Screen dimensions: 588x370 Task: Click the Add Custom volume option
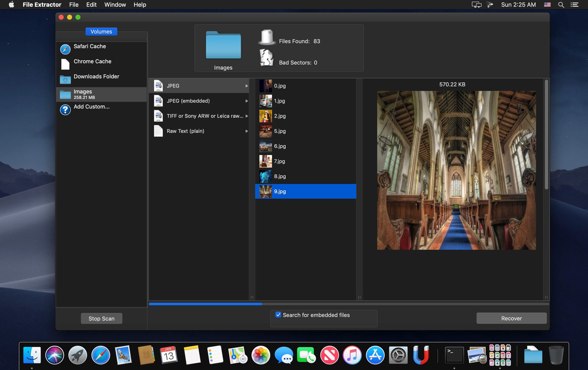(91, 107)
